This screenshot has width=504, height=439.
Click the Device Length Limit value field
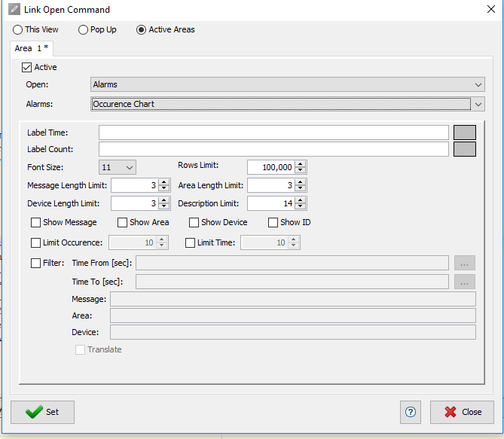[135, 203]
